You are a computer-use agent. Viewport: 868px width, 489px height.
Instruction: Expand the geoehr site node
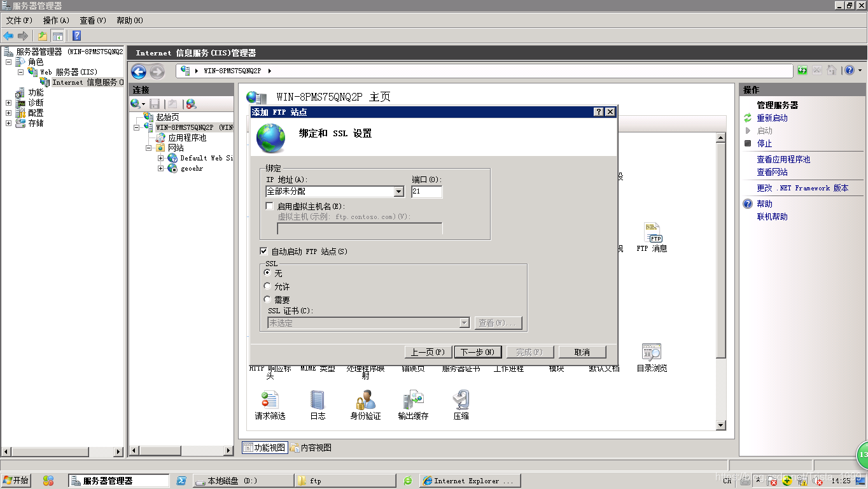tap(161, 168)
